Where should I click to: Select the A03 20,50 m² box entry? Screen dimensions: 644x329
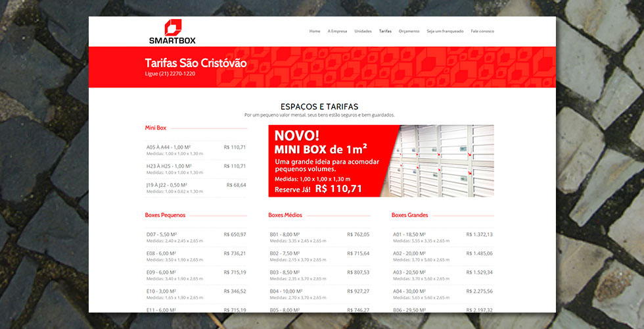coord(442,275)
